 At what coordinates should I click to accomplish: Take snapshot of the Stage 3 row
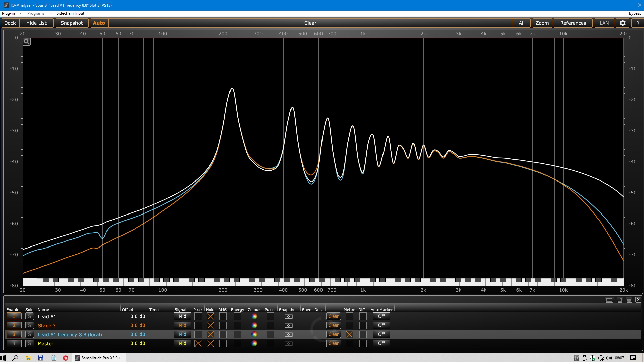(x=288, y=325)
